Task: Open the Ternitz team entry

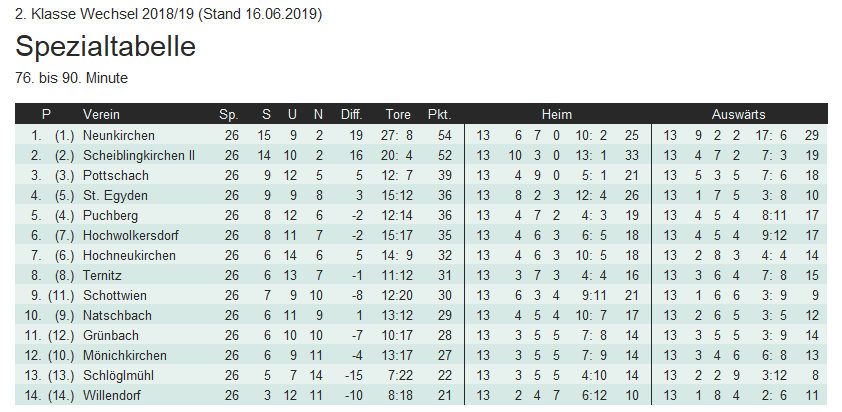Action: [105, 275]
